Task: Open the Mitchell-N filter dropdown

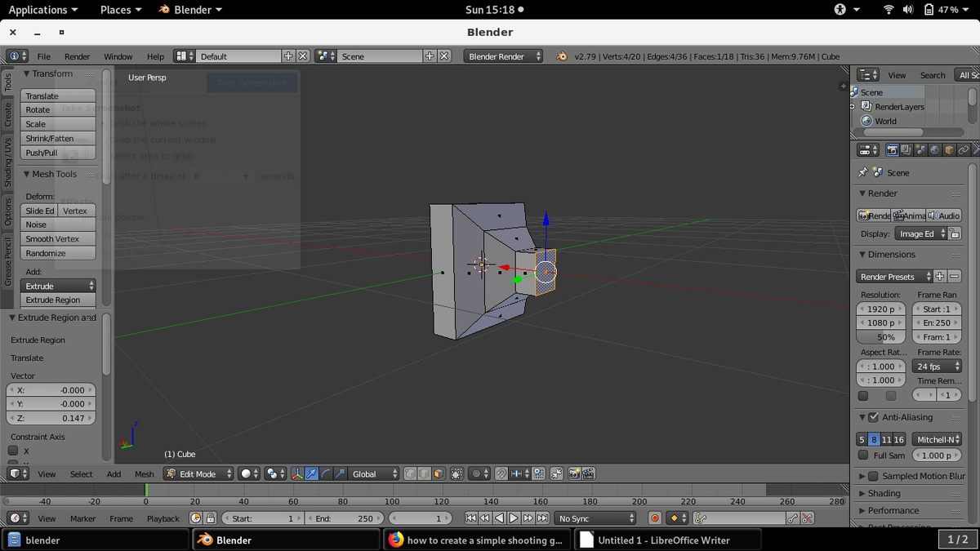Action: click(936, 439)
